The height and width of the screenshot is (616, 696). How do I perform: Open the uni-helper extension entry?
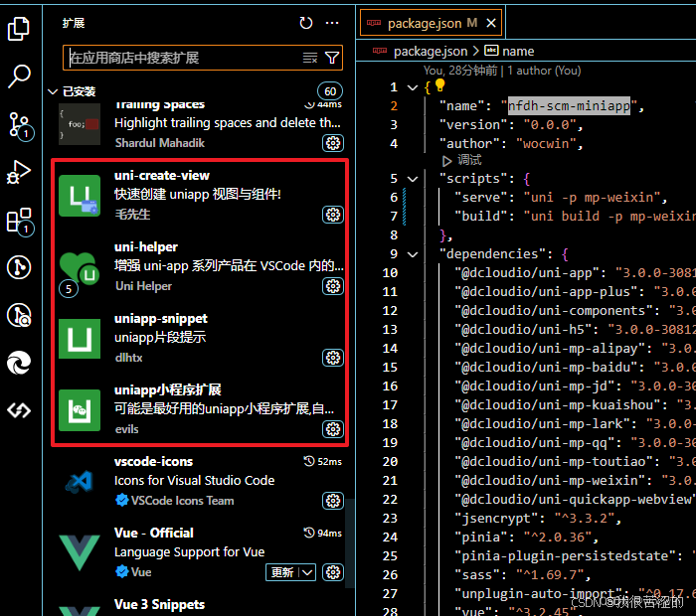200,267
